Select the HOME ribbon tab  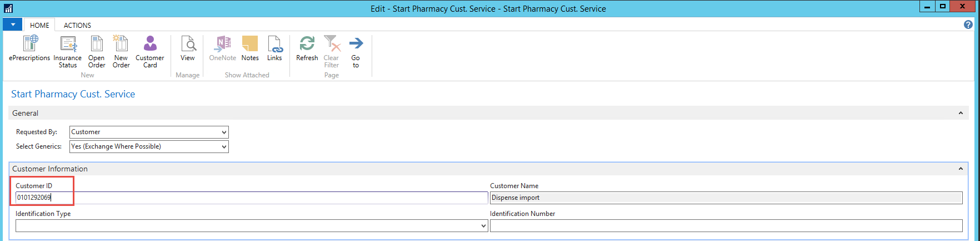(39, 25)
